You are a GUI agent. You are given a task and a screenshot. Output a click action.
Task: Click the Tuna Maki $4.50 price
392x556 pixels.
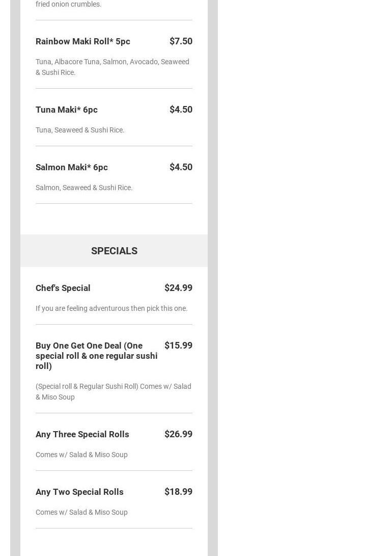coord(181,110)
